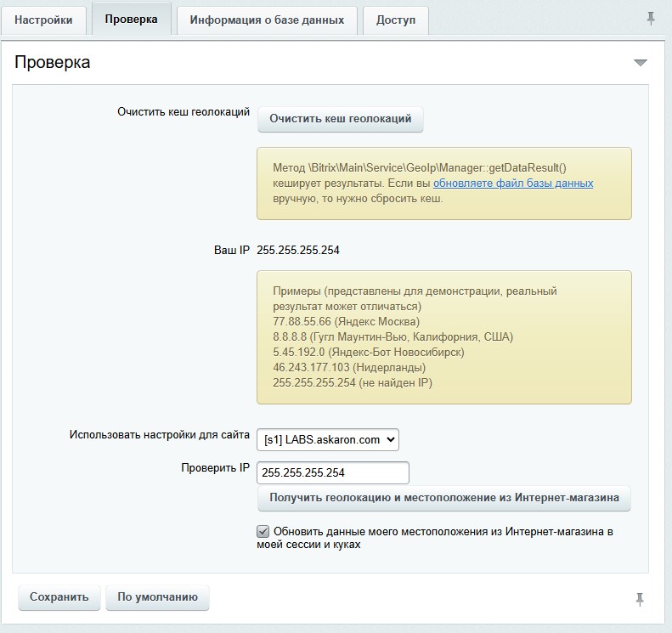The image size is (672, 633).
Task: Click the По умолчанию button
Action: pyautogui.click(x=157, y=597)
